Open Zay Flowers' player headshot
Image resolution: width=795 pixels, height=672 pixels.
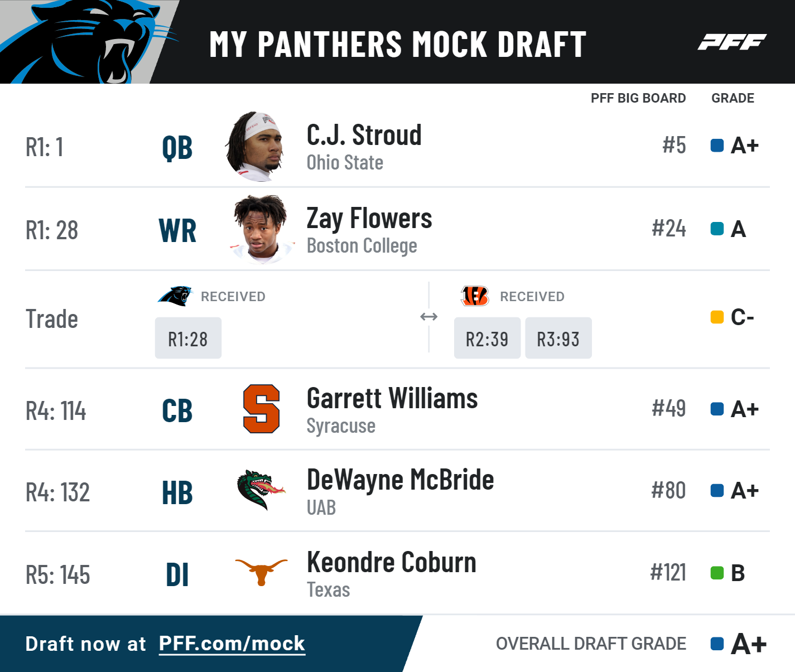[x=261, y=229]
